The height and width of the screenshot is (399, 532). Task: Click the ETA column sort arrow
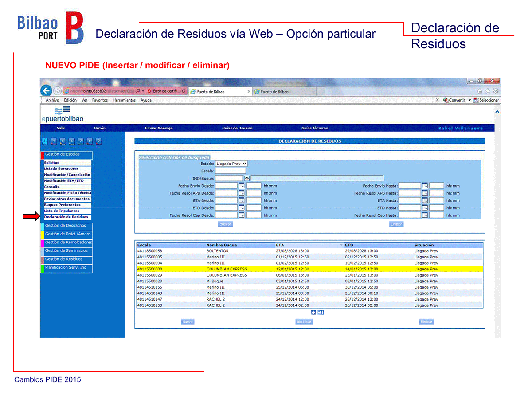click(x=341, y=245)
